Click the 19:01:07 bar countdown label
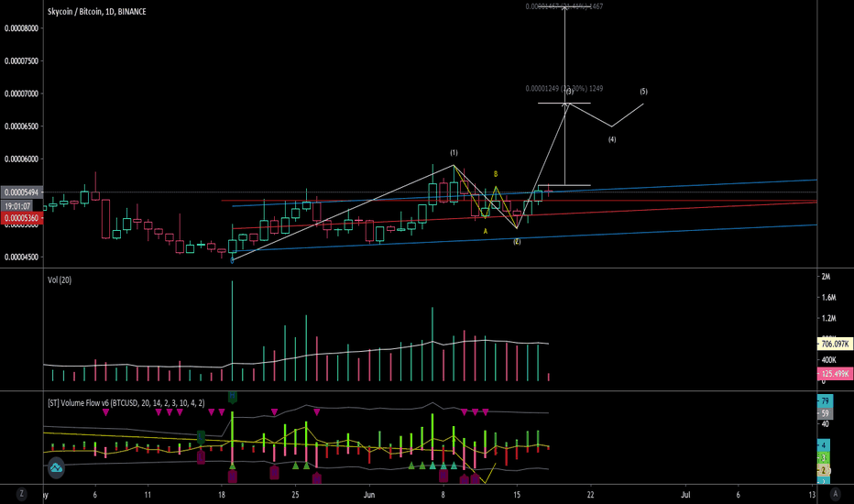The height and width of the screenshot is (504, 854). (x=17, y=206)
